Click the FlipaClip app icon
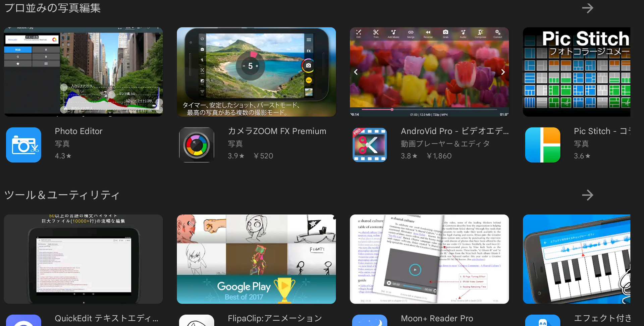The image size is (644, 326). point(197,320)
